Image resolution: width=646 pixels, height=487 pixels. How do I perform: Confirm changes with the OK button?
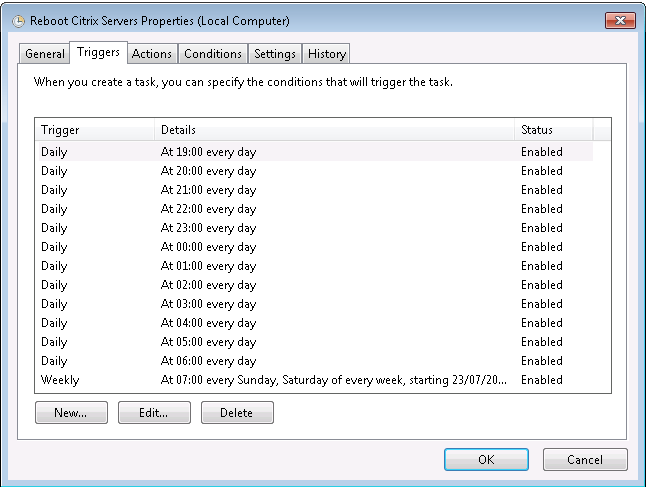click(x=486, y=459)
